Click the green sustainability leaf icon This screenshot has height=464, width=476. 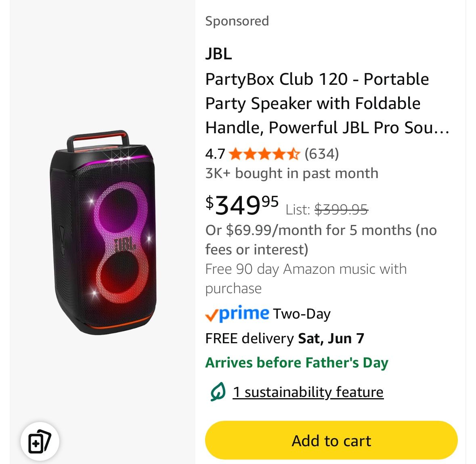pos(218,392)
